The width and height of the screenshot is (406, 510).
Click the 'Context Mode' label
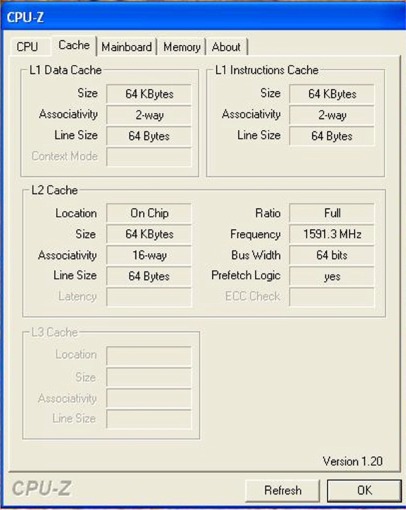click(x=64, y=156)
